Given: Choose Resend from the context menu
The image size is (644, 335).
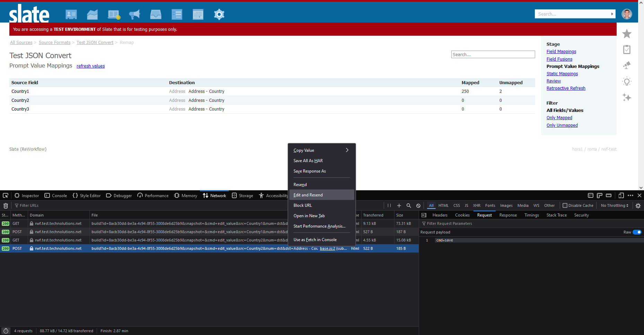Looking at the screenshot, I should click(x=322, y=185).
